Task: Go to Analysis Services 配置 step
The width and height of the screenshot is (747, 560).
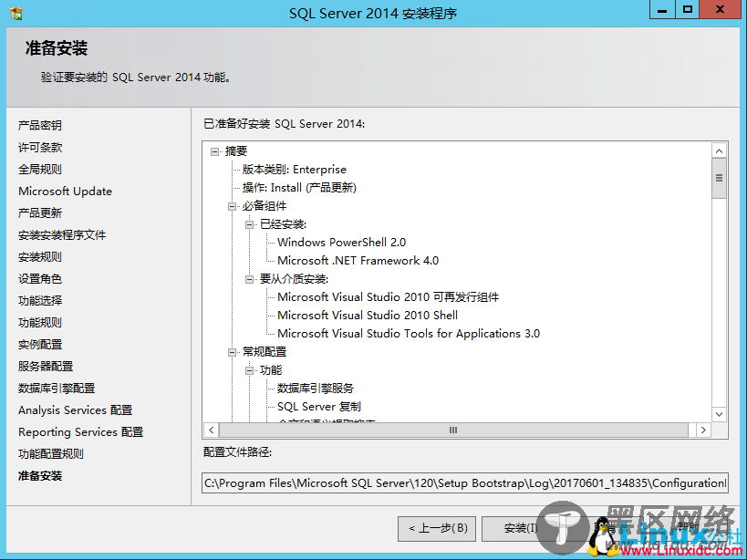Action: click(76, 410)
